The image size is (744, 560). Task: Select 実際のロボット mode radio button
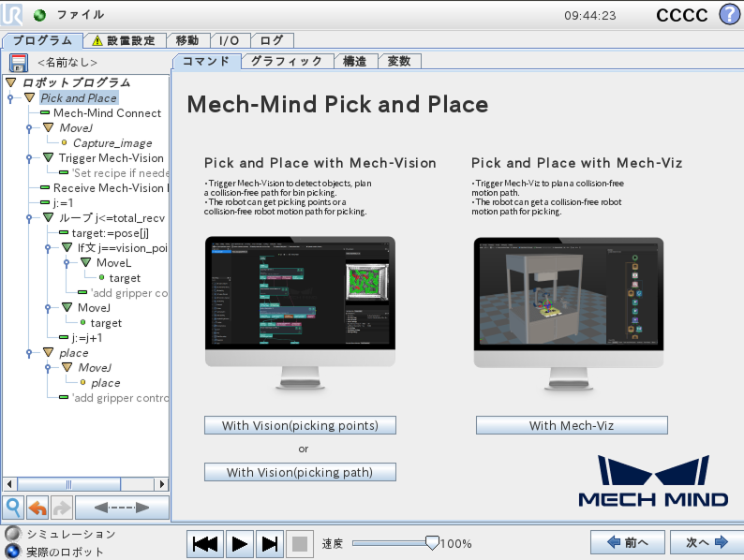[x=13, y=552]
